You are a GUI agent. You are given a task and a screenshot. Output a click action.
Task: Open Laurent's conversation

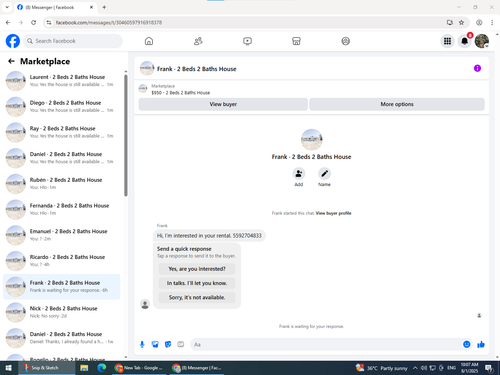click(62, 81)
